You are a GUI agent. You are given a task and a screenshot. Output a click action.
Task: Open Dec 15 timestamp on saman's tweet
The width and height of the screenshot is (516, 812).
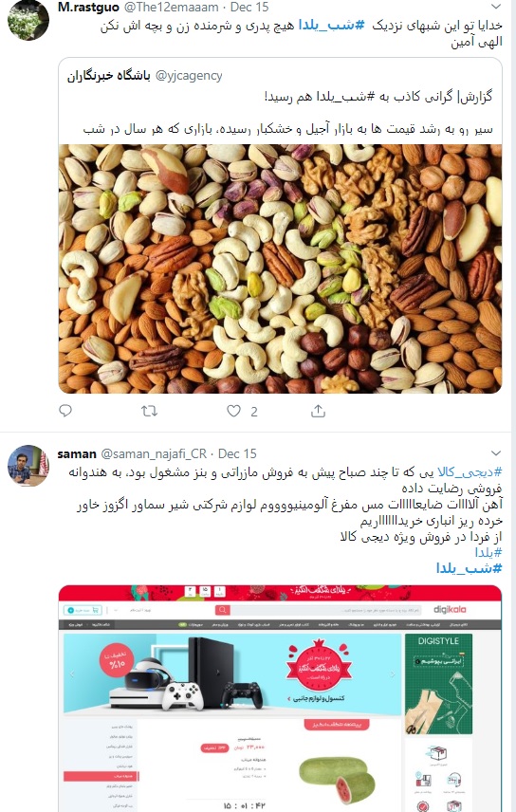[x=237, y=453]
